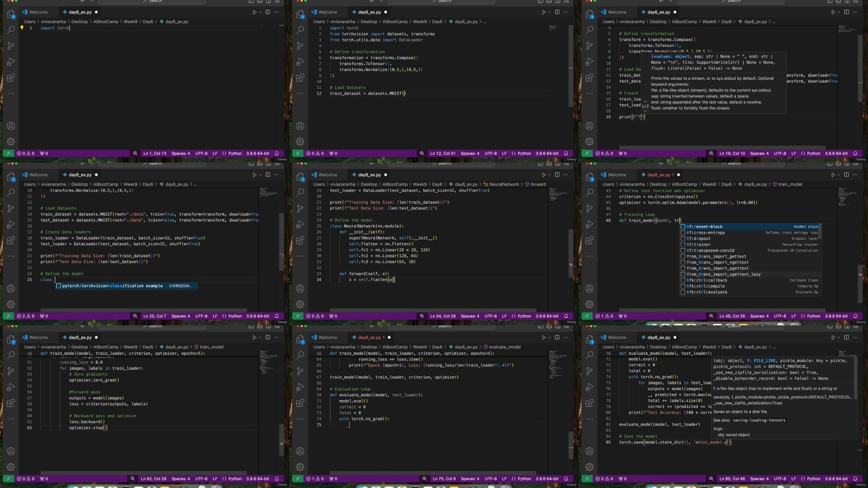
Task: Run the Python file in the Ln 19, Col 10 window
Action: tap(833, 12)
